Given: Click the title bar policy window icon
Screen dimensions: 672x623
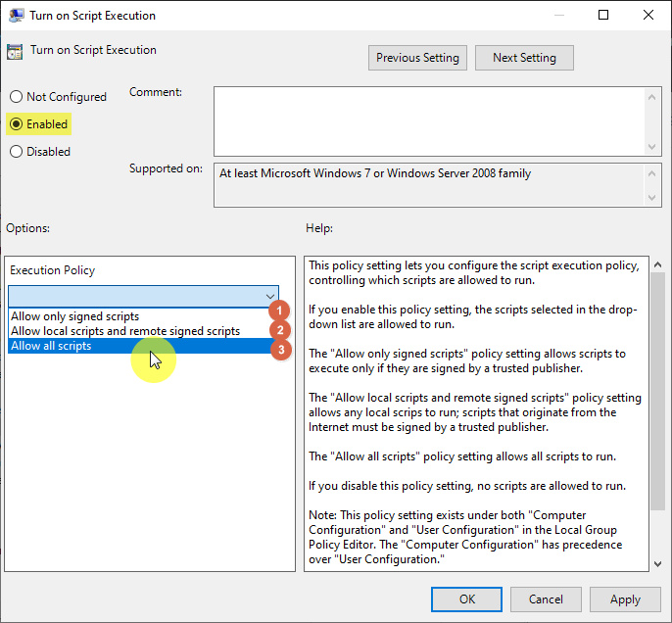Looking at the screenshot, I should [x=15, y=16].
